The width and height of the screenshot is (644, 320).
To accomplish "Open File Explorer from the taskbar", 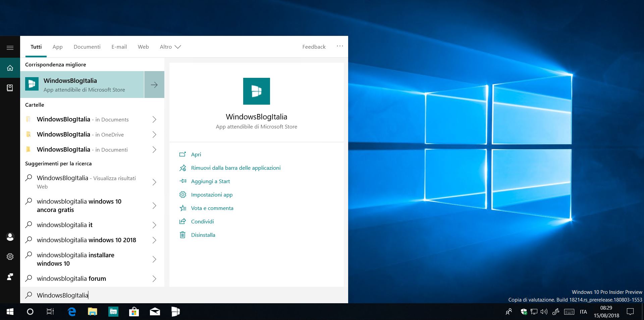I will click(x=92, y=312).
